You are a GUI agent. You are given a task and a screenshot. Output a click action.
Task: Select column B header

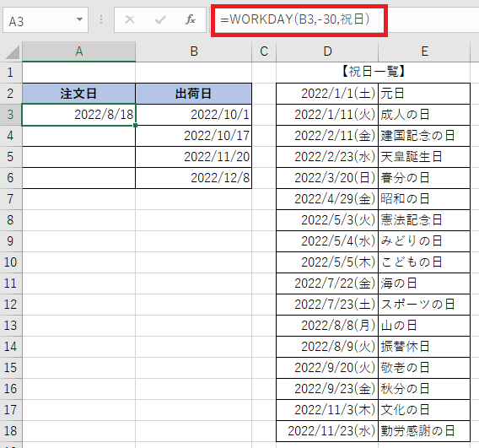pos(194,51)
